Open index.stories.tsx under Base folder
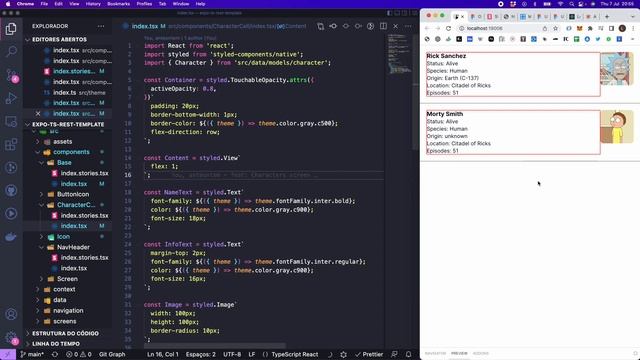Screen dimensions: 640x360 84,173
